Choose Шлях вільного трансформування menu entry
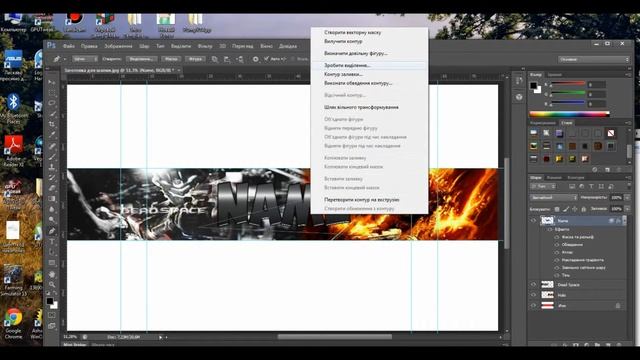 [x=361, y=107]
